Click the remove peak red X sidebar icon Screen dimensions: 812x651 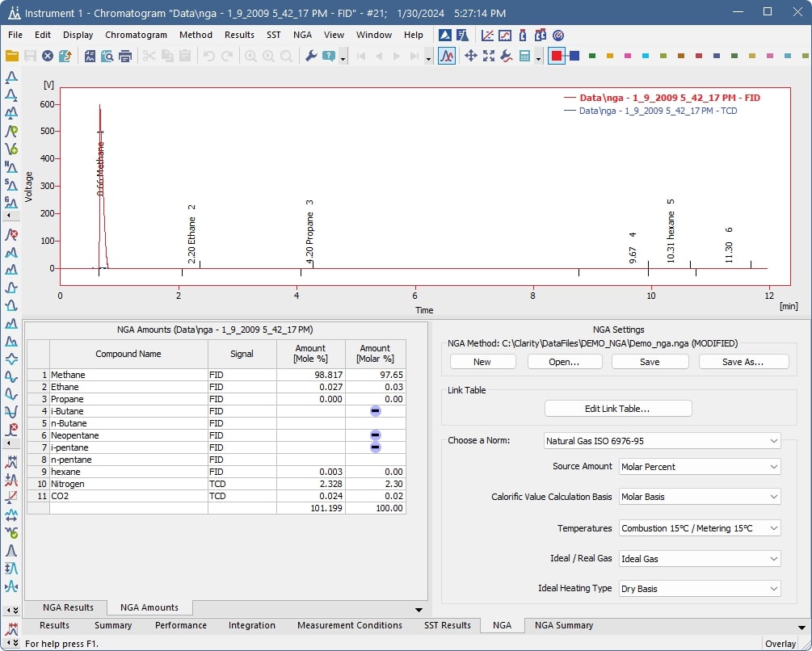pos(11,235)
